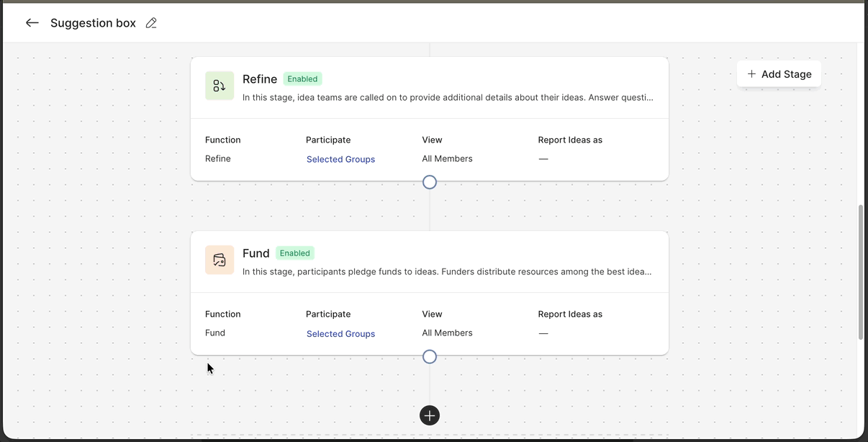Click the Enabled badge on Refine stage

[x=302, y=79]
